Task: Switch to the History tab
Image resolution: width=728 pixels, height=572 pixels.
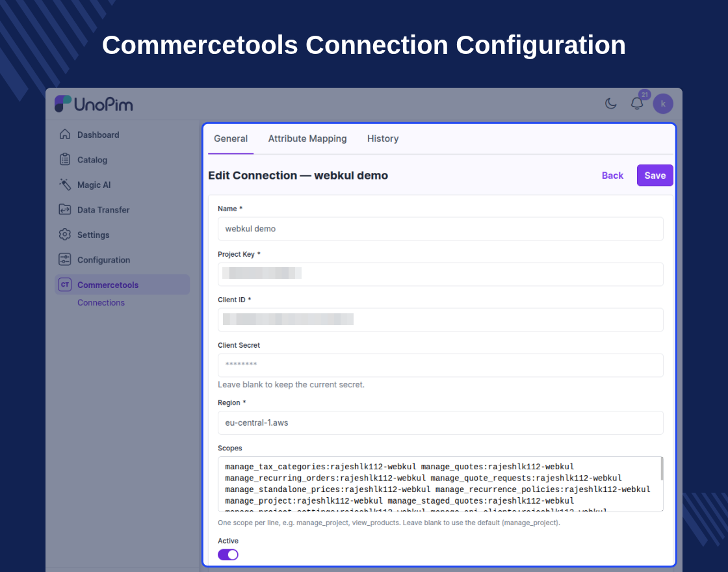Action: click(383, 139)
